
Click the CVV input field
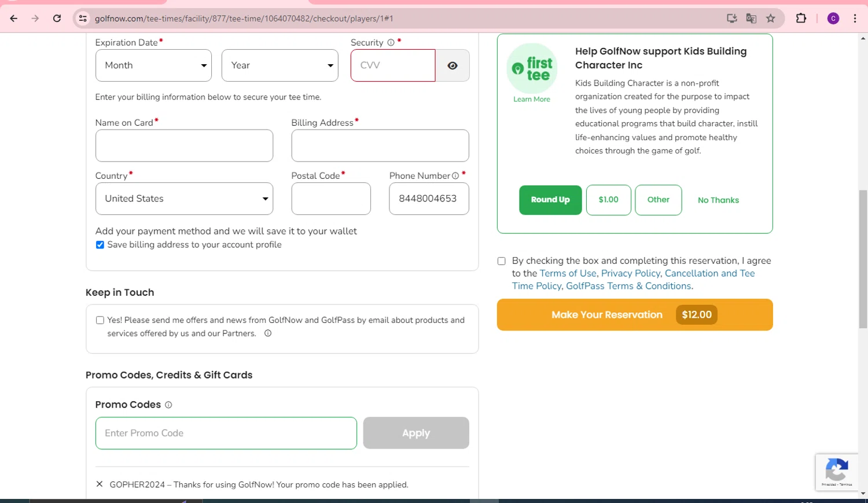click(x=393, y=65)
